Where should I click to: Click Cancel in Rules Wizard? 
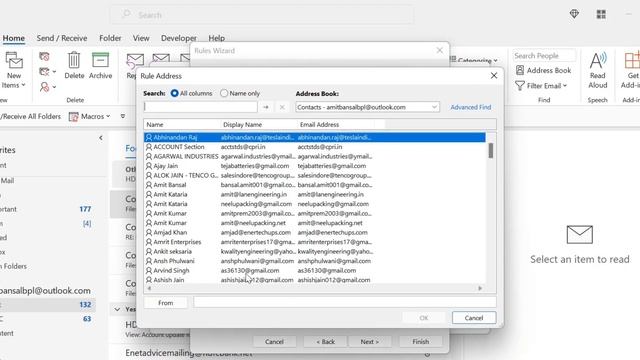[x=274, y=342]
